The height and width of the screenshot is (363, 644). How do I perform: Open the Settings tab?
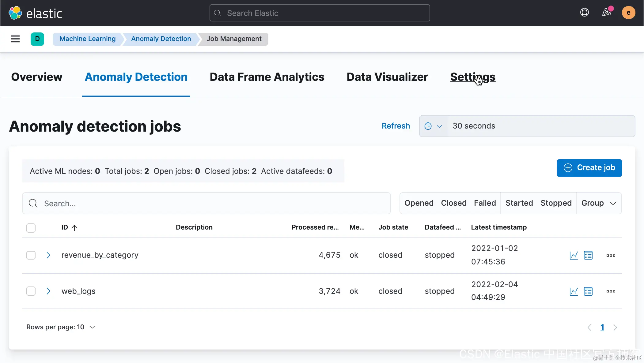coord(472,77)
